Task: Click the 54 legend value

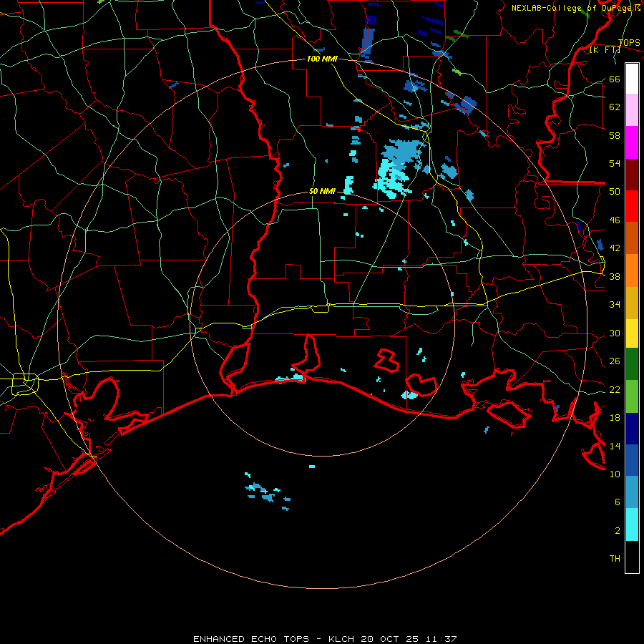Action: click(615, 163)
